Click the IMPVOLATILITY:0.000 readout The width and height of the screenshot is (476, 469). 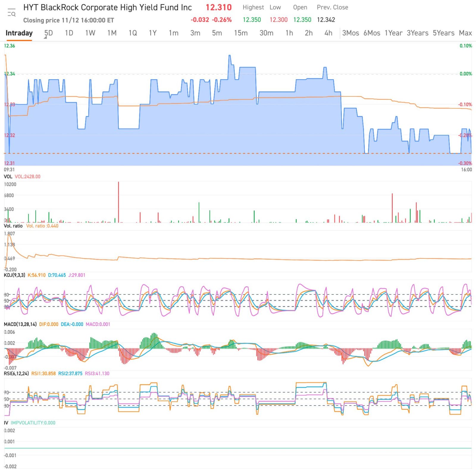pyautogui.click(x=33, y=423)
